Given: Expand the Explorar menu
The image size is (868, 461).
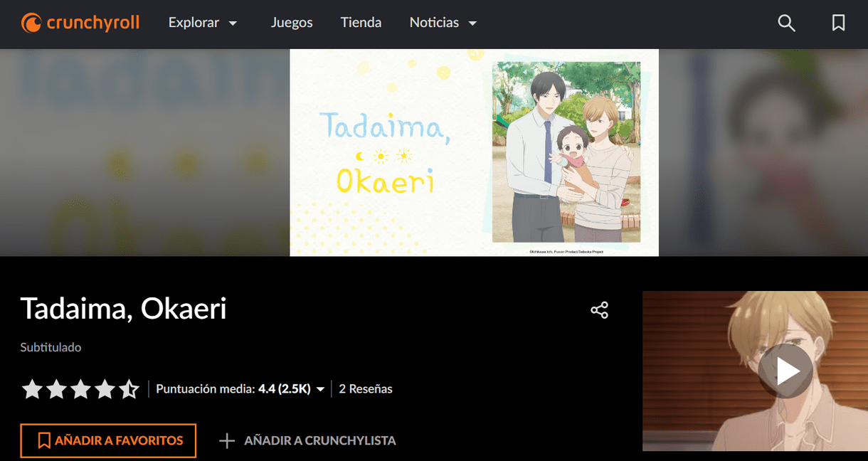Looking at the screenshot, I should pos(203,23).
